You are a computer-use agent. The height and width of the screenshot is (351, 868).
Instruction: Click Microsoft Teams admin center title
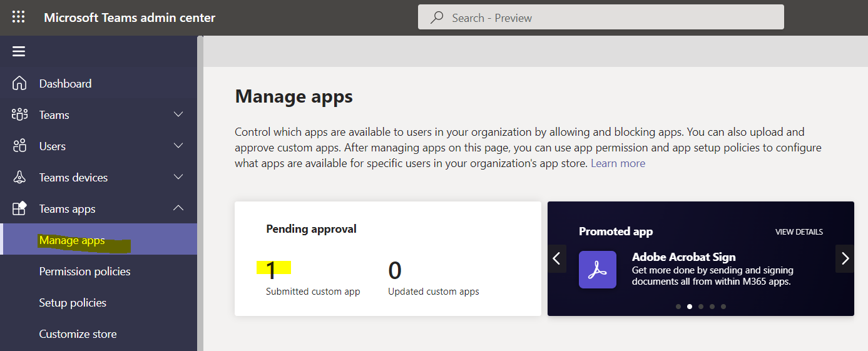coord(130,18)
